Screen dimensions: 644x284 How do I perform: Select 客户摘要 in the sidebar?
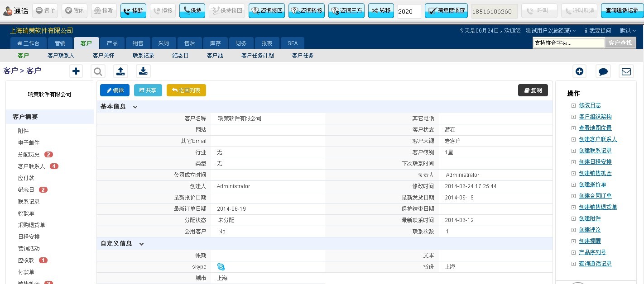(x=50, y=117)
